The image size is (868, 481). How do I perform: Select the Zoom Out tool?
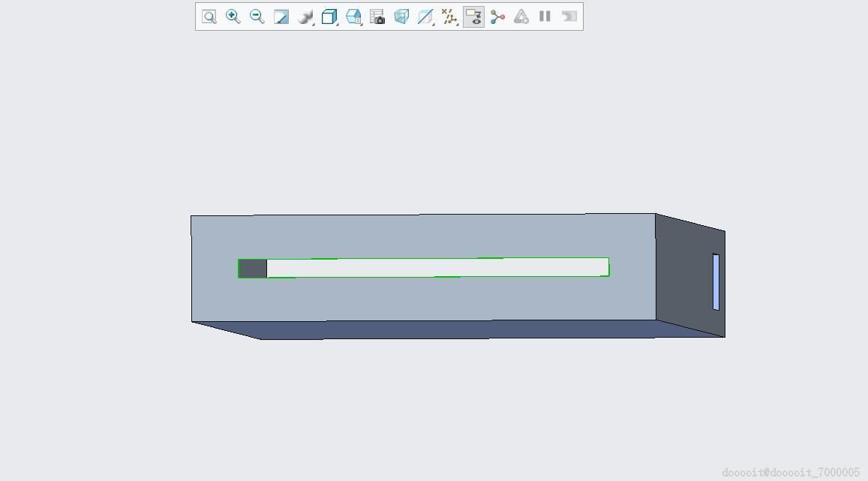tap(257, 17)
